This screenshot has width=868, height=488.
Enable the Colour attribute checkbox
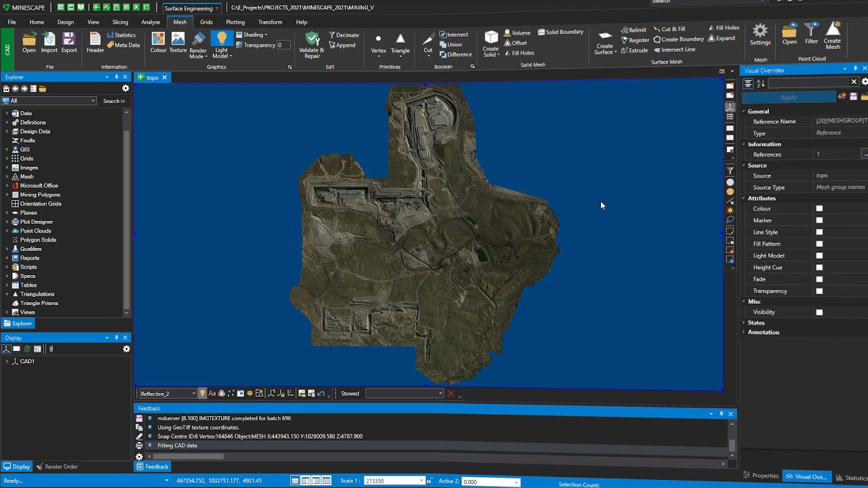[819, 209]
